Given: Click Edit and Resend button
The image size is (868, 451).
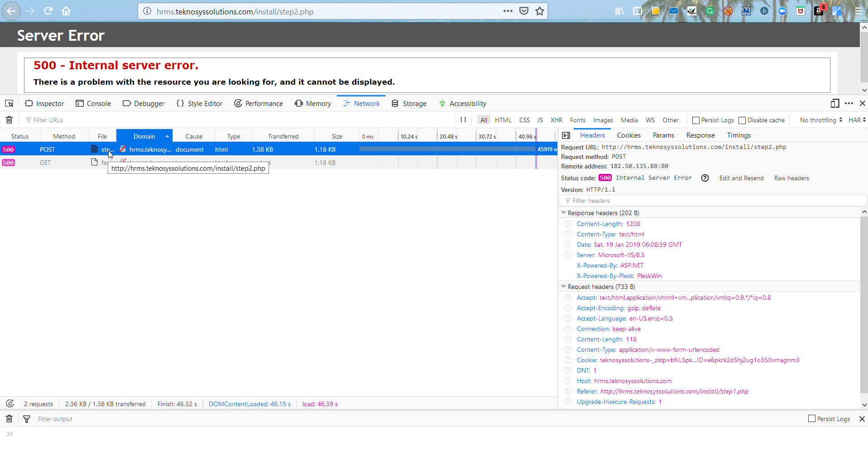Looking at the screenshot, I should coord(741,178).
